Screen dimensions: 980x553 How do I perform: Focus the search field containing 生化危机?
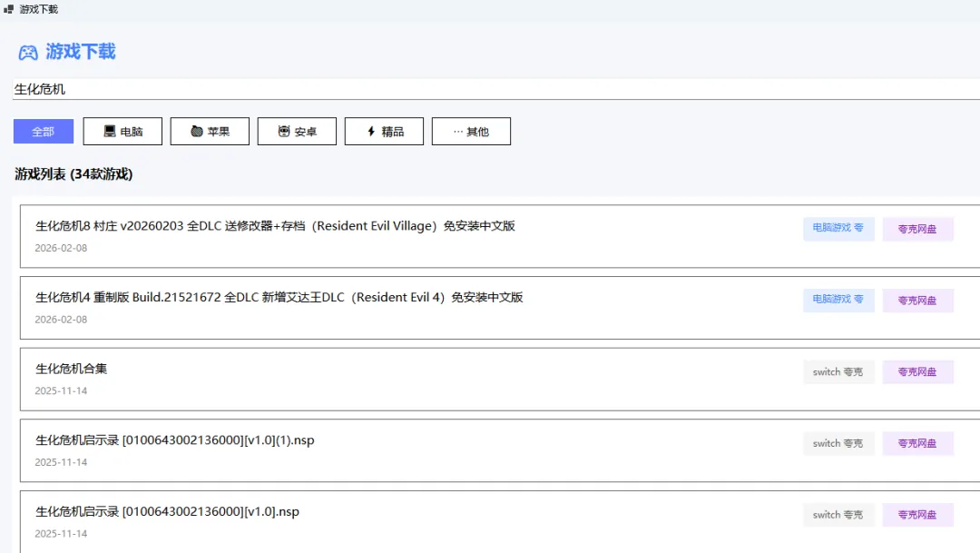pos(496,89)
